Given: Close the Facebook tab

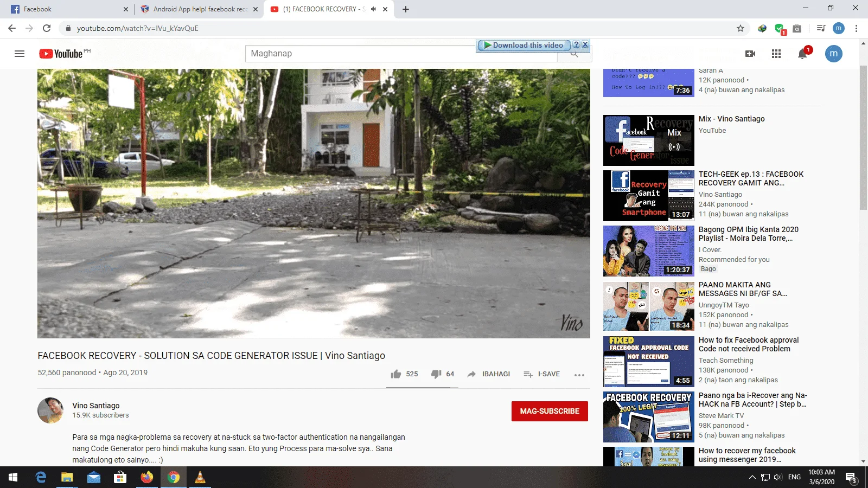Looking at the screenshot, I should click(125, 9).
